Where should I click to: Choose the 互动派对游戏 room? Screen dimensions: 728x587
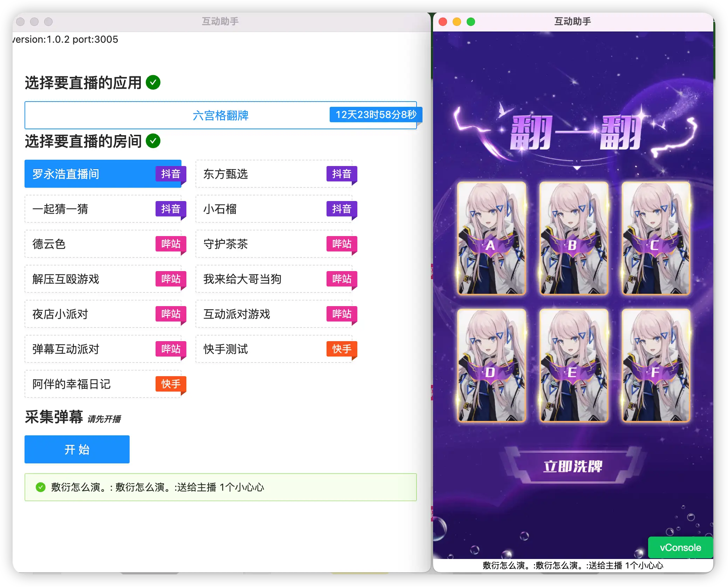(x=274, y=314)
